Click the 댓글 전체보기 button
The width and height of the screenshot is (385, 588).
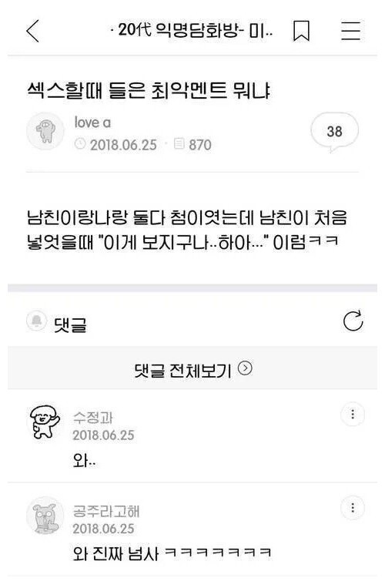pyautogui.click(x=192, y=368)
